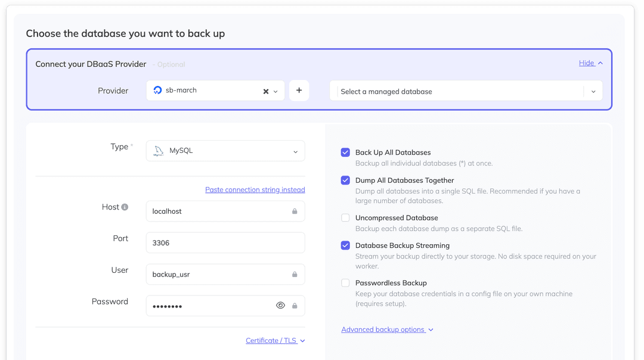This screenshot has height=360, width=644.
Task: Enable Uncompressed Database checkbox
Action: tap(345, 218)
